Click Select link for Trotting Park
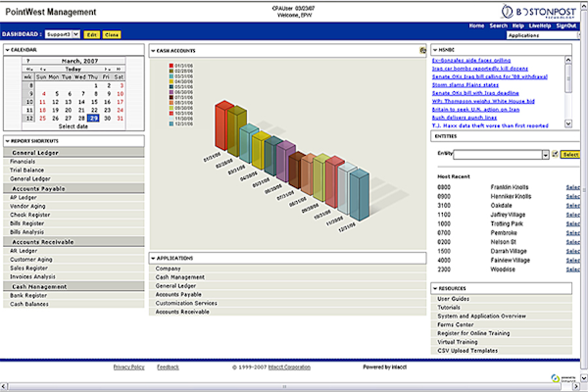This screenshot has height=392, width=588. (572, 223)
